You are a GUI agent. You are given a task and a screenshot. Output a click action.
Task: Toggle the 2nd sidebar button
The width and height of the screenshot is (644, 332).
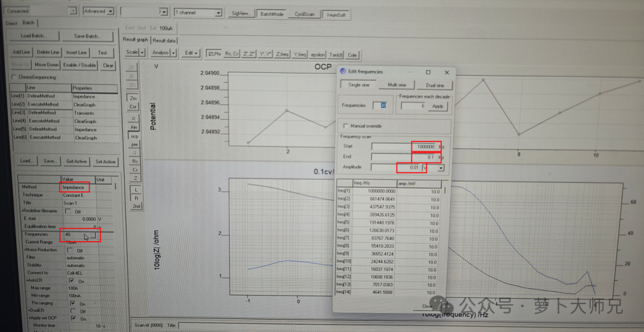pos(137,206)
